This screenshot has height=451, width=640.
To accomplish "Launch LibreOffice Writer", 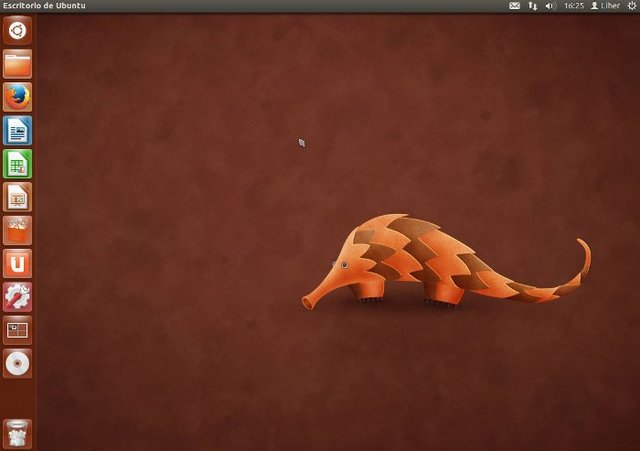I will [17, 131].
